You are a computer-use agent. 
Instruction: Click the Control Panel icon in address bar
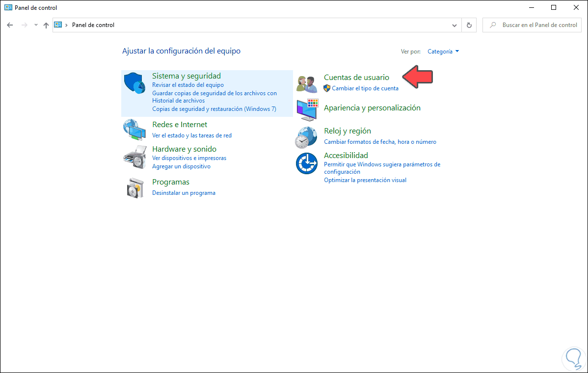click(58, 25)
